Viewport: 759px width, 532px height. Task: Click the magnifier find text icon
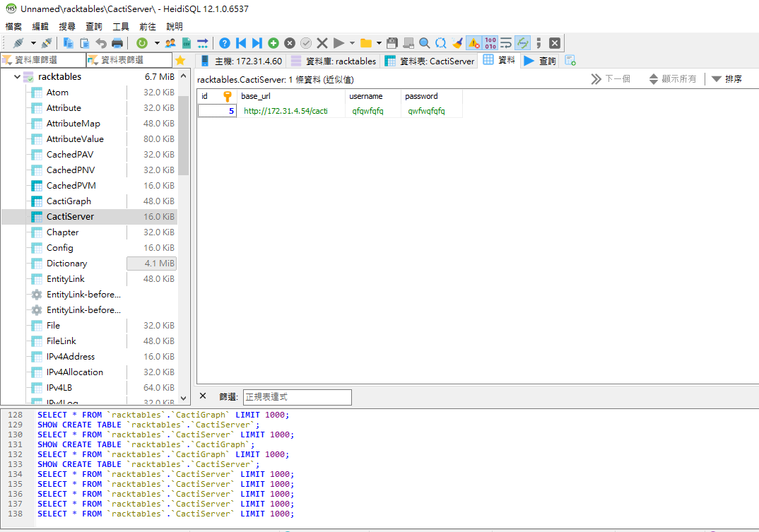click(x=424, y=43)
